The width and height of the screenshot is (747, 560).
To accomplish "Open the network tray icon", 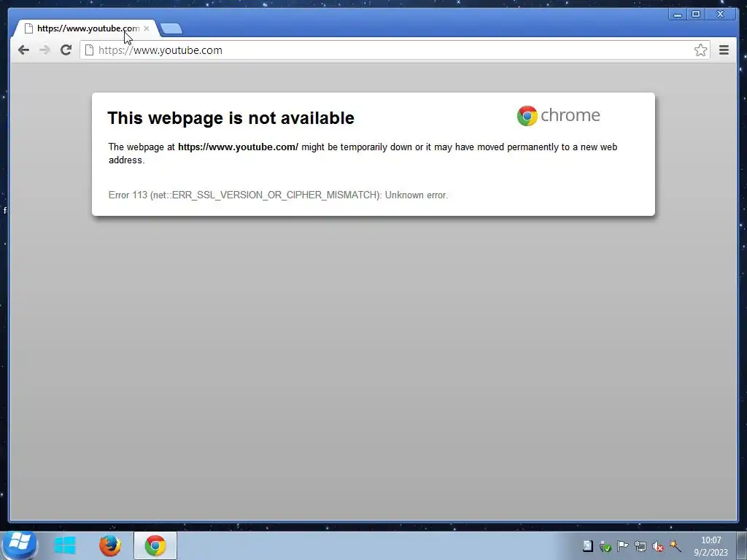I will click(x=640, y=546).
